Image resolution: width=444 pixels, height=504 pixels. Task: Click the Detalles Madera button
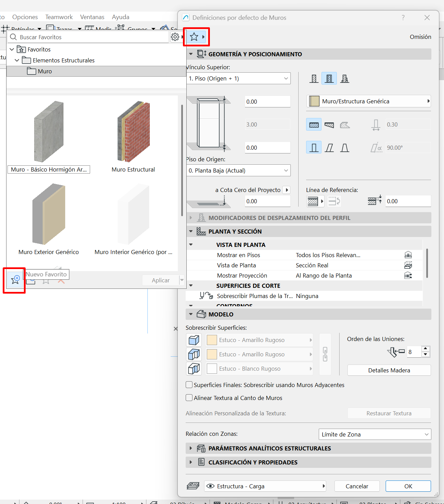389,370
